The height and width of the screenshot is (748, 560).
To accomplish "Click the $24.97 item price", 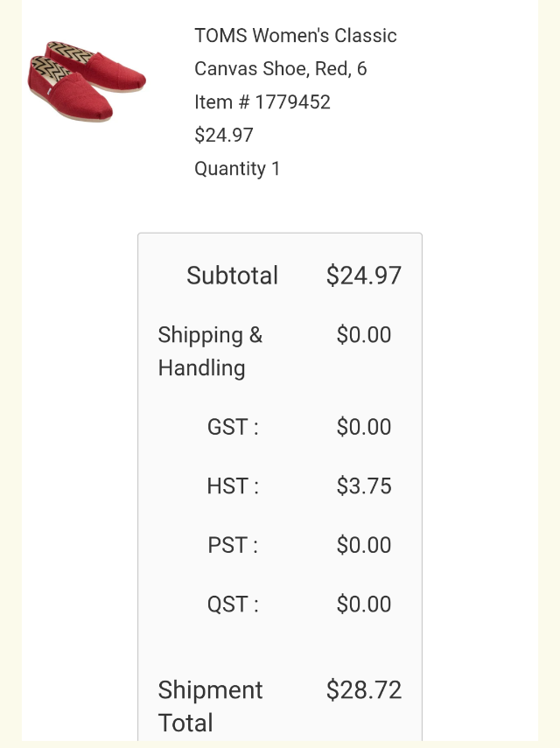I will point(224,136).
